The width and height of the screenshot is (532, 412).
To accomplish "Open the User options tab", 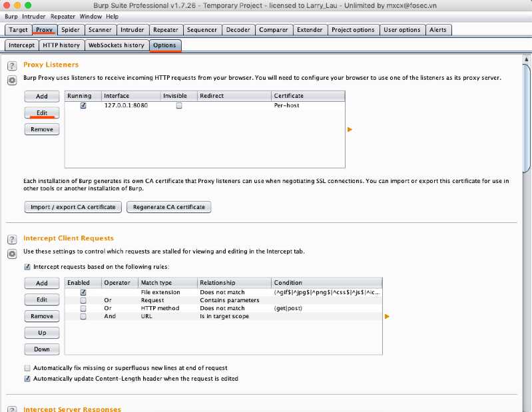I will coord(402,30).
